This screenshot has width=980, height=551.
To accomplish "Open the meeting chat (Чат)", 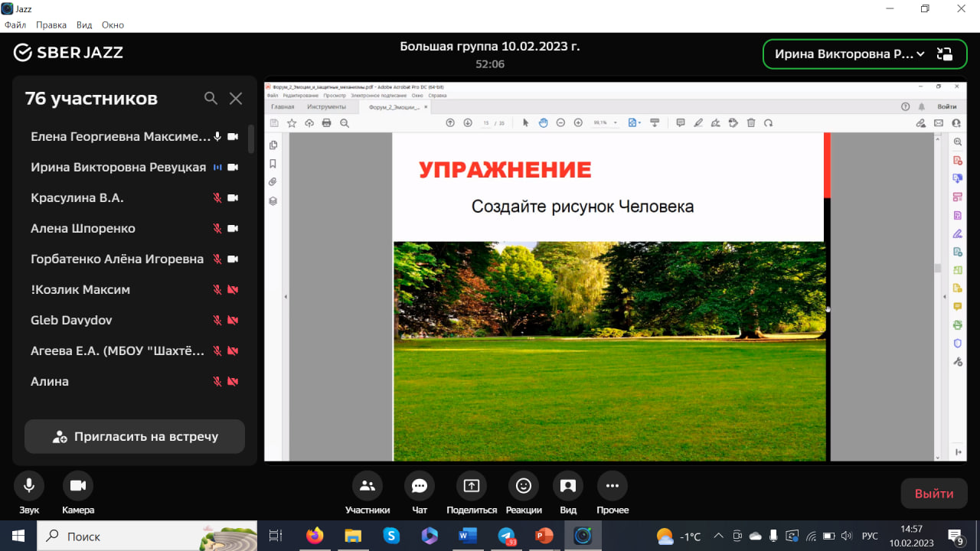I will pyautogui.click(x=420, y=494).
